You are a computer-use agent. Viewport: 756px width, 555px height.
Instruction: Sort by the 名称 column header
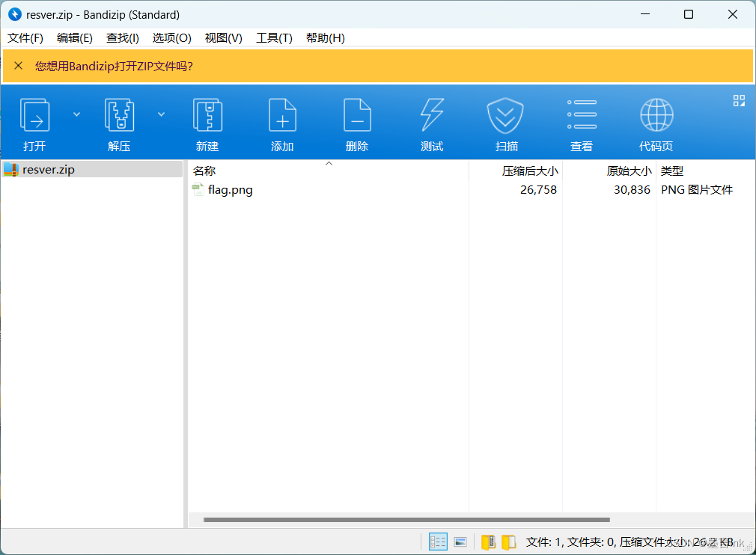pyautogui.click(x=328, y=171)
